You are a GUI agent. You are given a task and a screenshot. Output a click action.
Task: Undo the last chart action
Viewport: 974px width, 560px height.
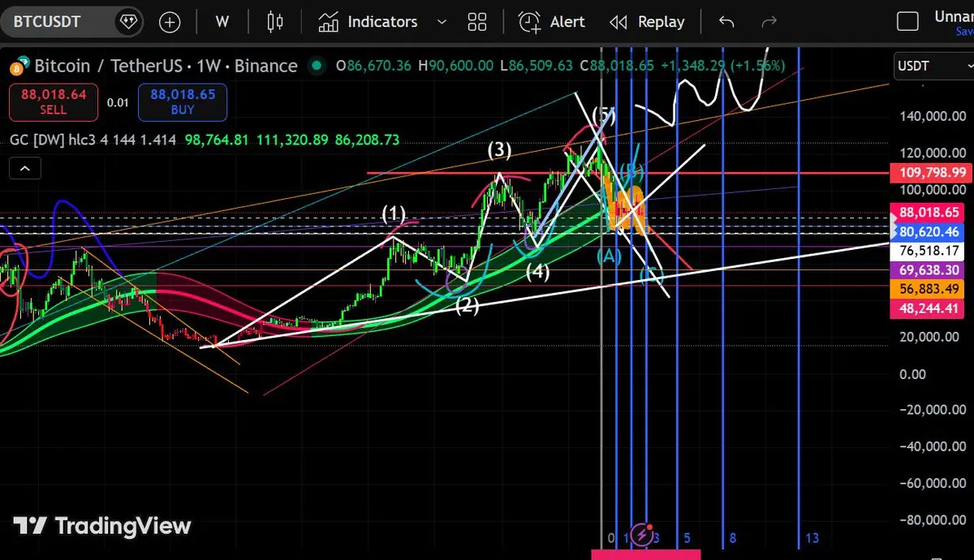pyautogui.click(x=726, y=22)
